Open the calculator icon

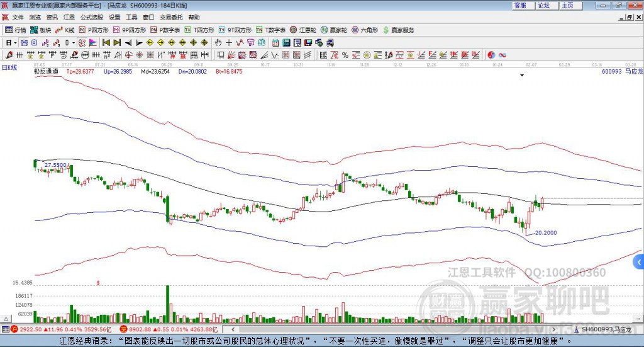pos(286,43)
